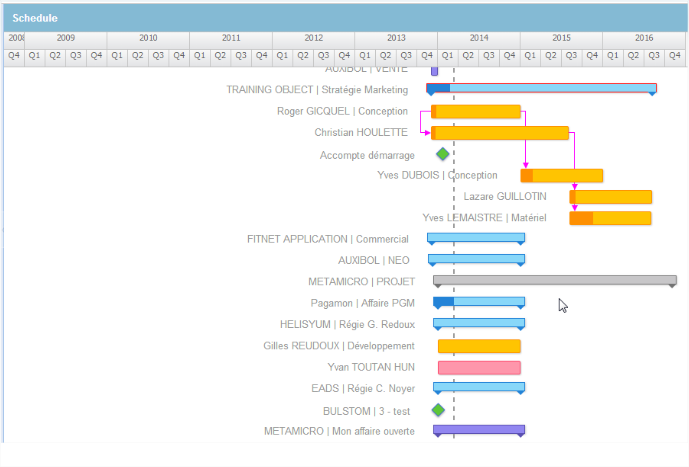Click the FITNET APPLICATION Commercial blue bar
Screen dimensions: 689x467
(x=476, y=238)
